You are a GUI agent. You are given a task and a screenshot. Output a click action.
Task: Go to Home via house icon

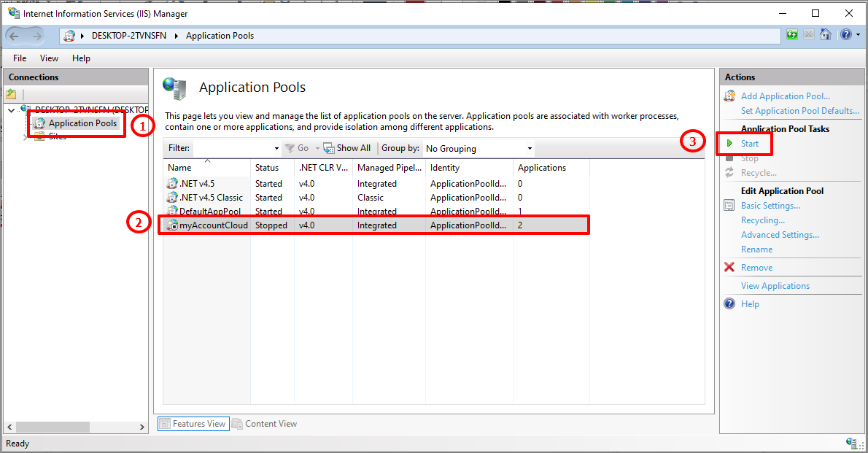tap(826, 34)
